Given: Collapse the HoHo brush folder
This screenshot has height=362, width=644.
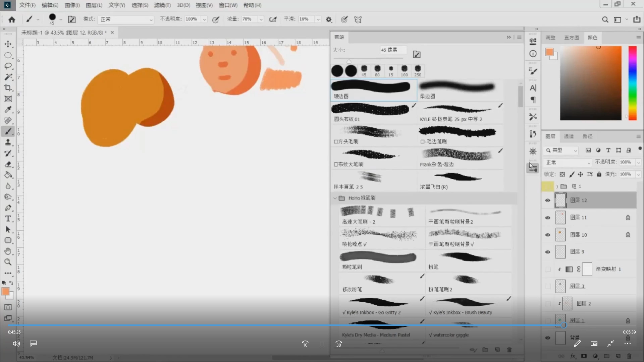Looking at the screenshot, I should point(335,198).
